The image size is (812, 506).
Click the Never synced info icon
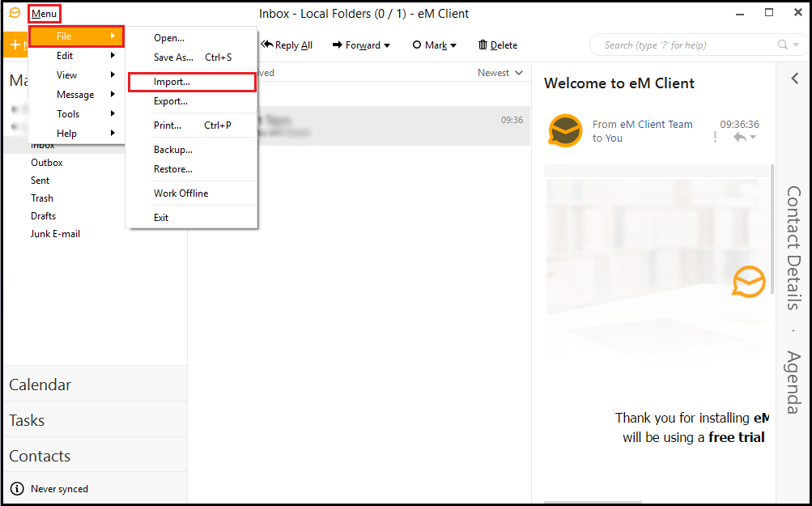click(x=17, y=489)
